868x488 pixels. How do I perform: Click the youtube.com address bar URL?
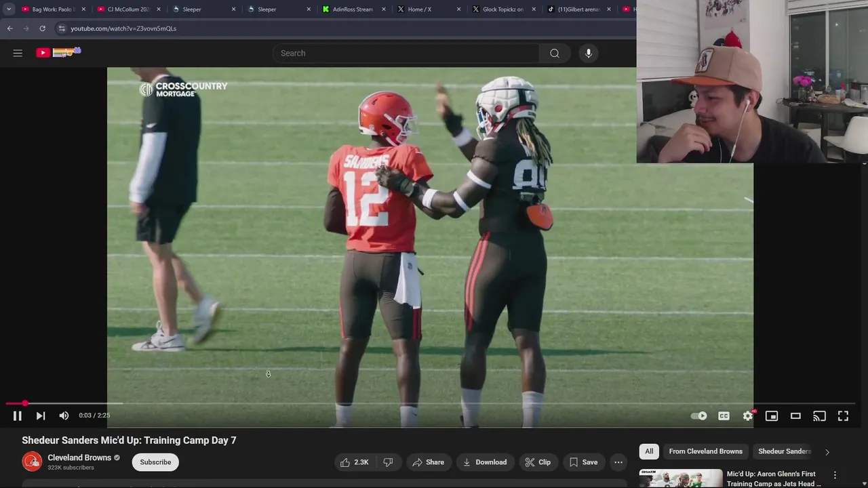(x=123, y=28)
